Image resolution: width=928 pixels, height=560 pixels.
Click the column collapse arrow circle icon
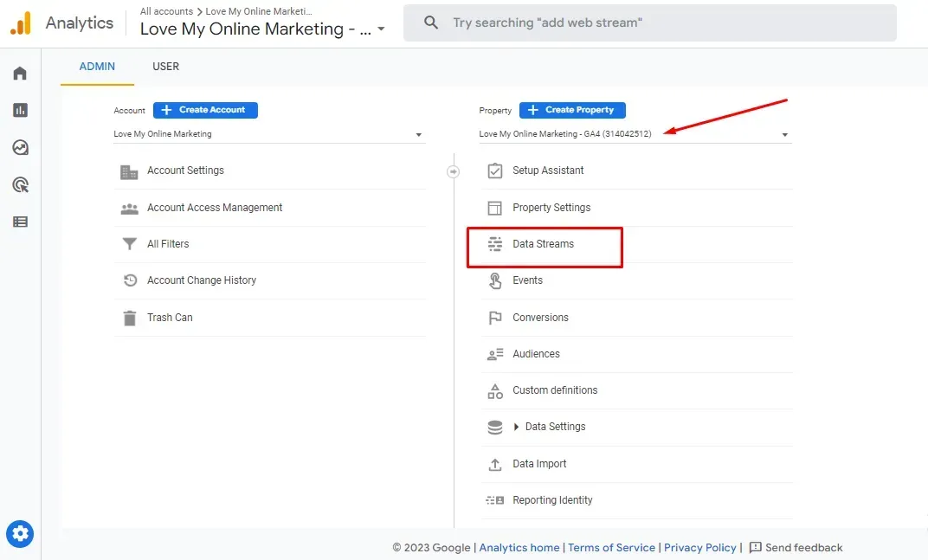click(x=453, y=171)
